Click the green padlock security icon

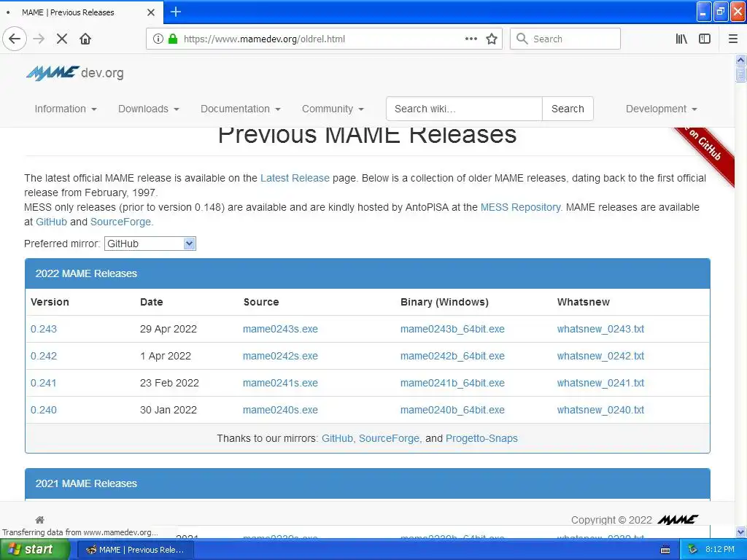173,39
